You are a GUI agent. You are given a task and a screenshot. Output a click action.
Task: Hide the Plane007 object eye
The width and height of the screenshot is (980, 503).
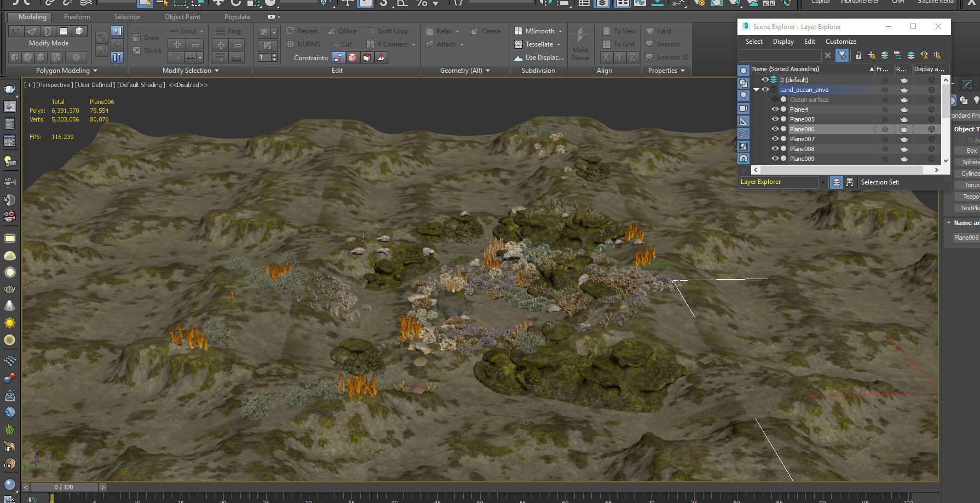775,139
